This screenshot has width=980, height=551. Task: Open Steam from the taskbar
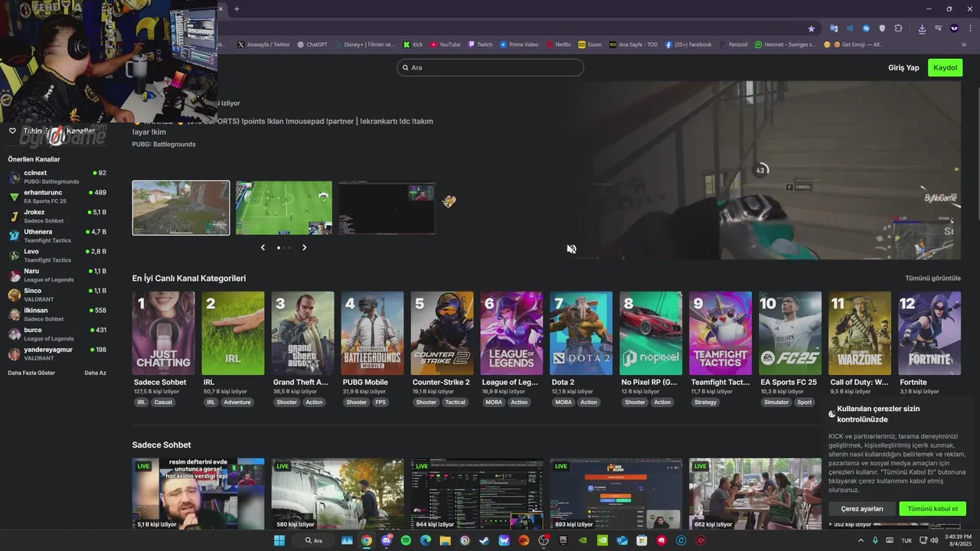click(x=485, y=540)
